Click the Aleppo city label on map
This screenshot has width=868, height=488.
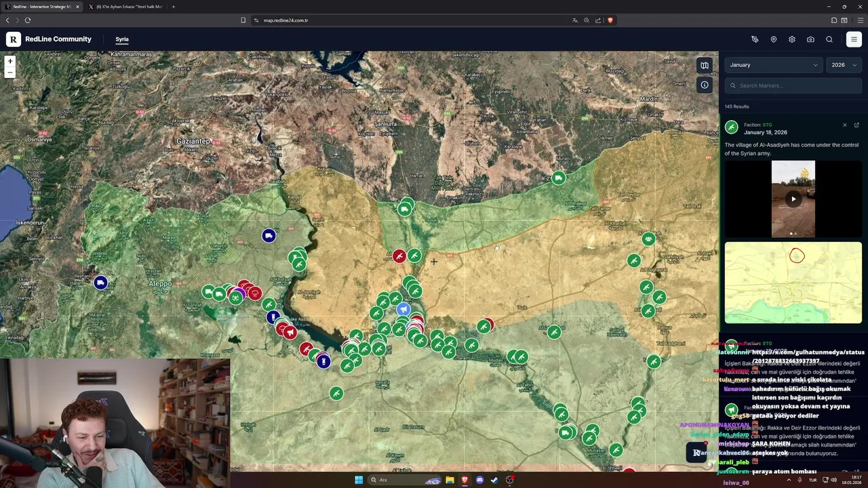[x=160, y=283]
